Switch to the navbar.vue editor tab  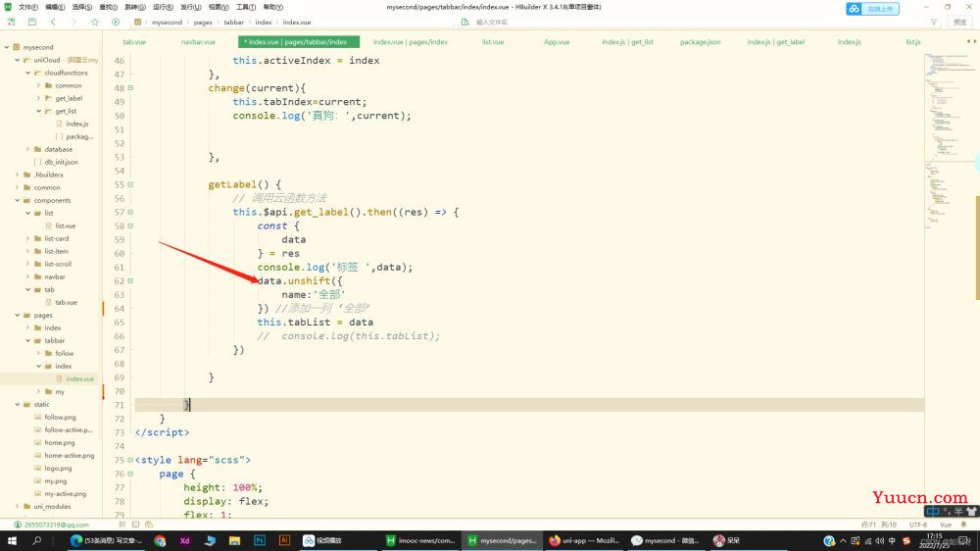pos(198,42)
